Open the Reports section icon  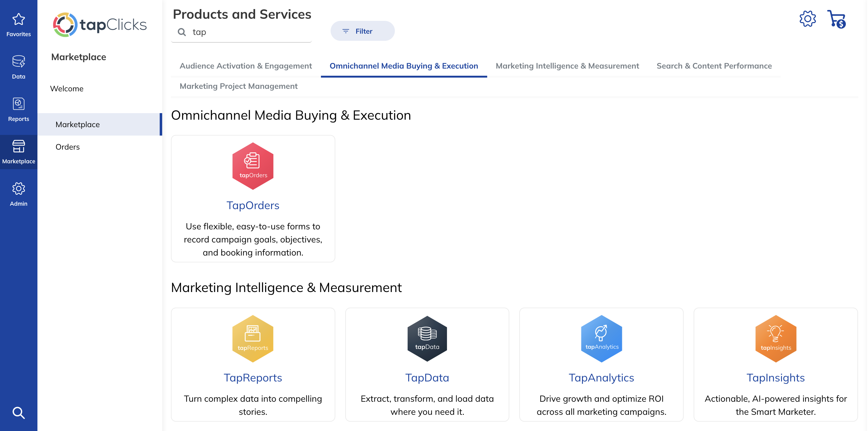click(x=18, y=104)
